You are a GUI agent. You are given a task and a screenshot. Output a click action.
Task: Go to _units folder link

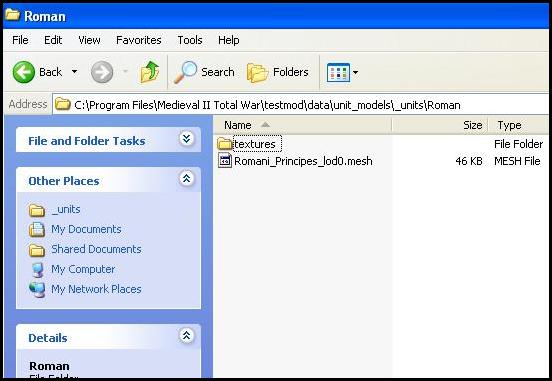[66, 209]
